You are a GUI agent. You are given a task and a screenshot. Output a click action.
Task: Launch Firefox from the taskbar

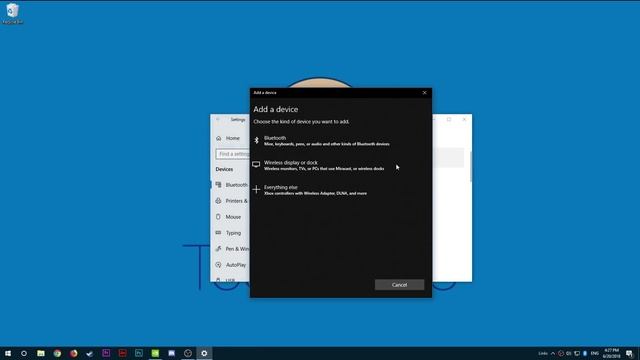[x=73, y=353]
